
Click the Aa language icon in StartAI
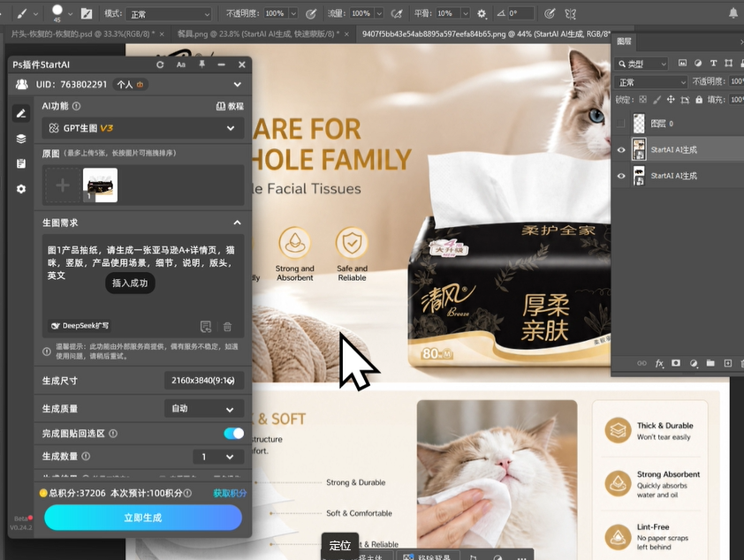(181, 64)
